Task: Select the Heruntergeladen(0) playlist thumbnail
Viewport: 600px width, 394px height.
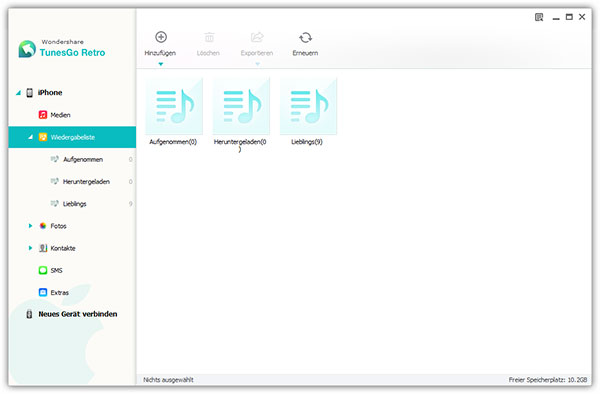Action: [241, 106]
